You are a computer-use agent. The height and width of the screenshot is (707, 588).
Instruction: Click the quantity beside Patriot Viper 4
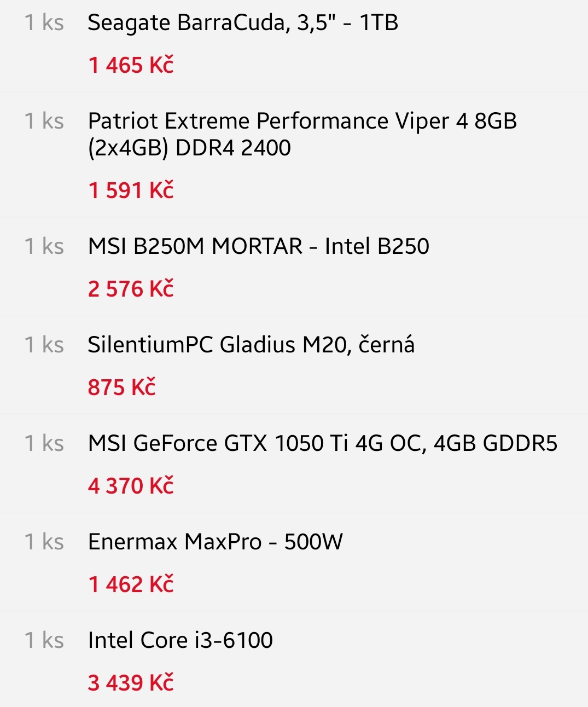pyautogui.click(x=44, y=121)
